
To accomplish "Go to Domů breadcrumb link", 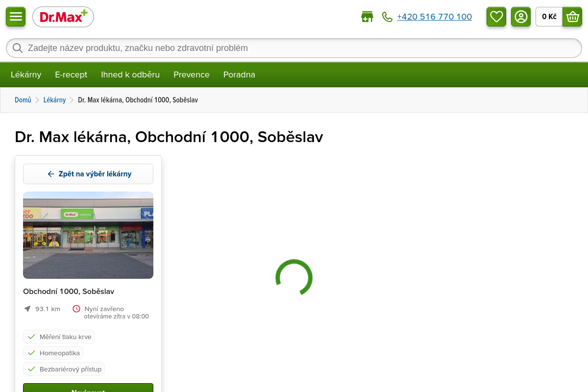I will coord(23,100).
